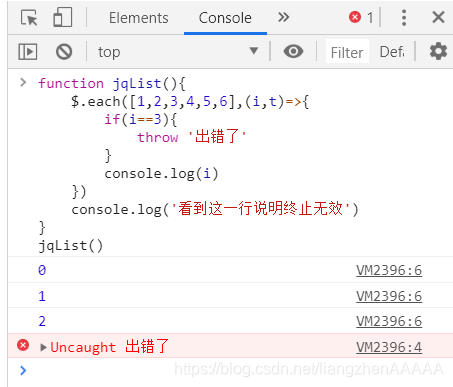Open the VM2396:4 link on error row
Screen dimensions: 453x387
click(x=389, y=347)
